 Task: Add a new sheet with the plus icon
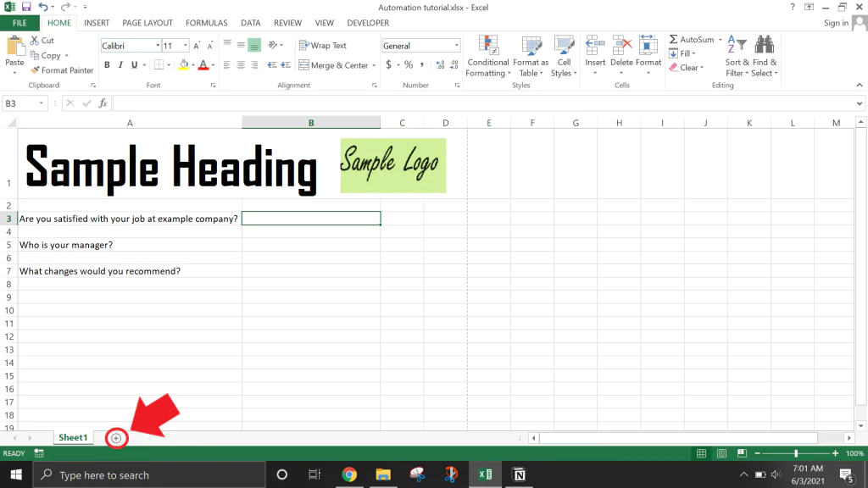tap(115, 438)
